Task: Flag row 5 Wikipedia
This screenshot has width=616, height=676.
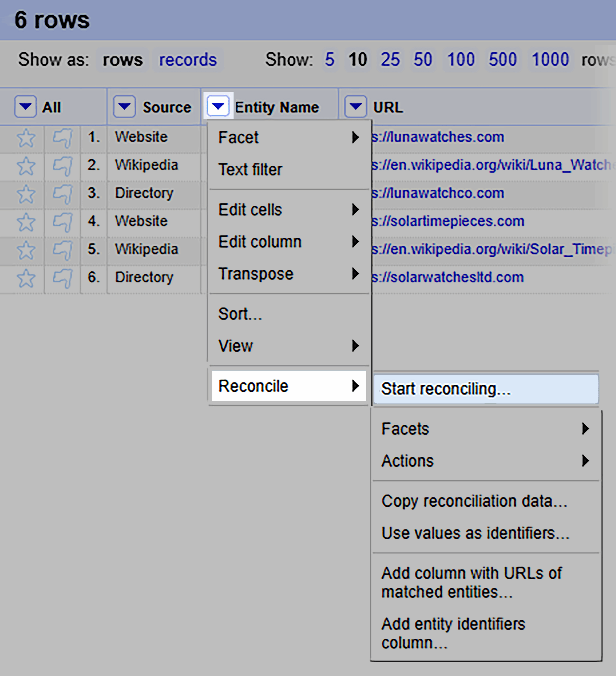Action: coord(63,251)
